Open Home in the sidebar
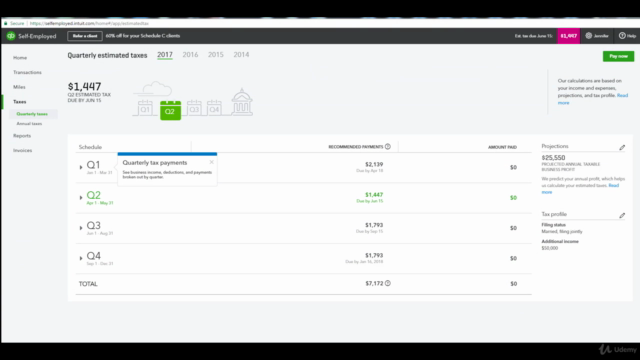The height and width of the screenshot is (360, 640). coord(20,58)
